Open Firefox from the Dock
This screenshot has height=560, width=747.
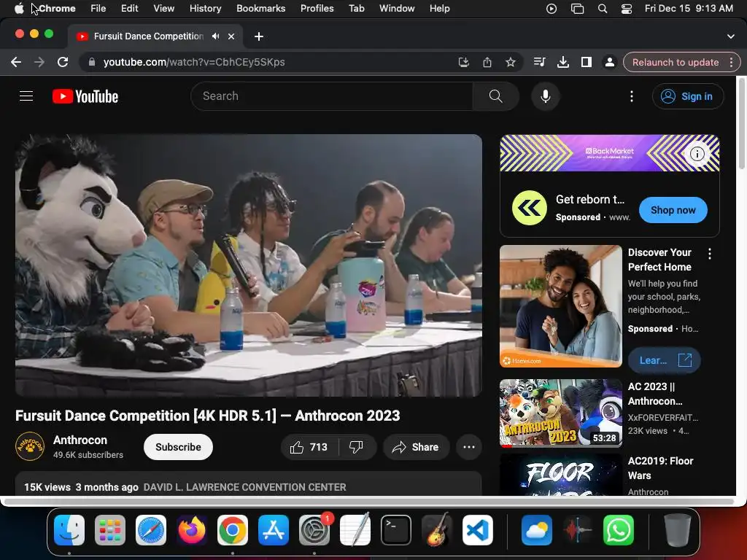click(x=192, y=530)
